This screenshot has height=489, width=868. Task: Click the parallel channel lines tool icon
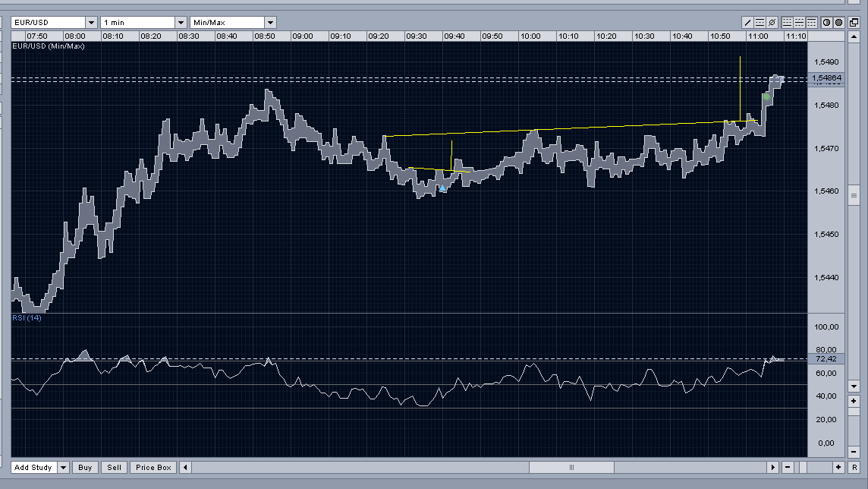(x=760, y=23)
